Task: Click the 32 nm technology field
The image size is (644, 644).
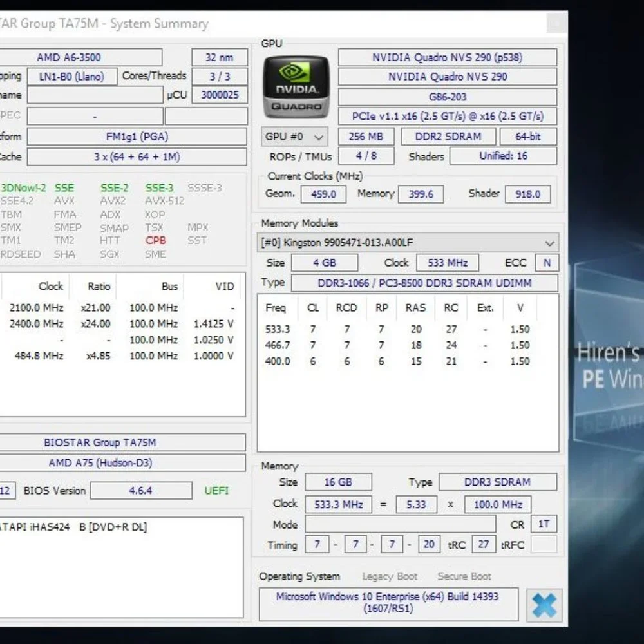Action: tap(220, 57)
